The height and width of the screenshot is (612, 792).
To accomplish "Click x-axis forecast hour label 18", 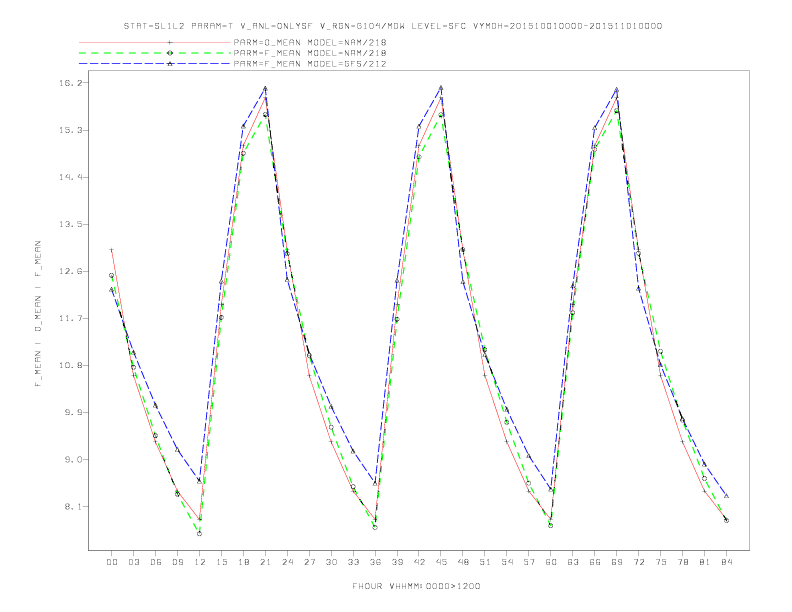I will 243,562.
